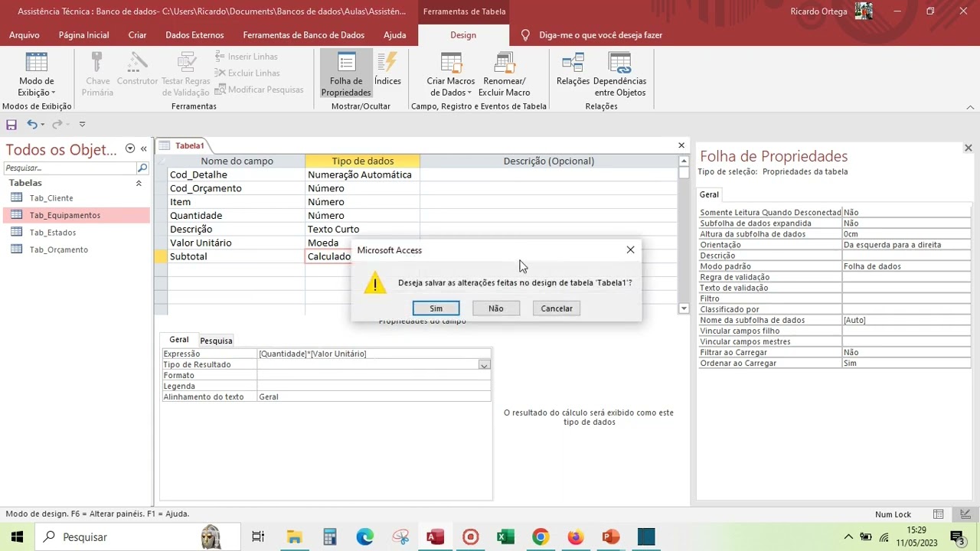Click Não in the Access dialog
The width and height of the screenshot is (980, 551).
click(496, 308)
